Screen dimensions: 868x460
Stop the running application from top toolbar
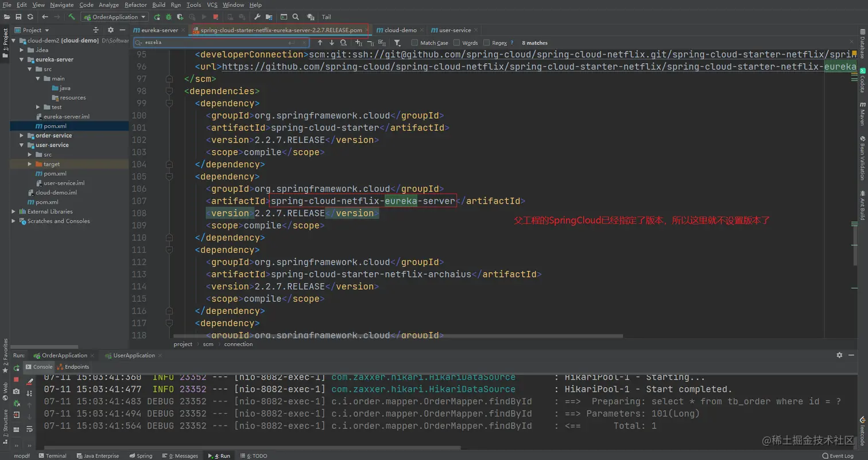coord(215,17)
